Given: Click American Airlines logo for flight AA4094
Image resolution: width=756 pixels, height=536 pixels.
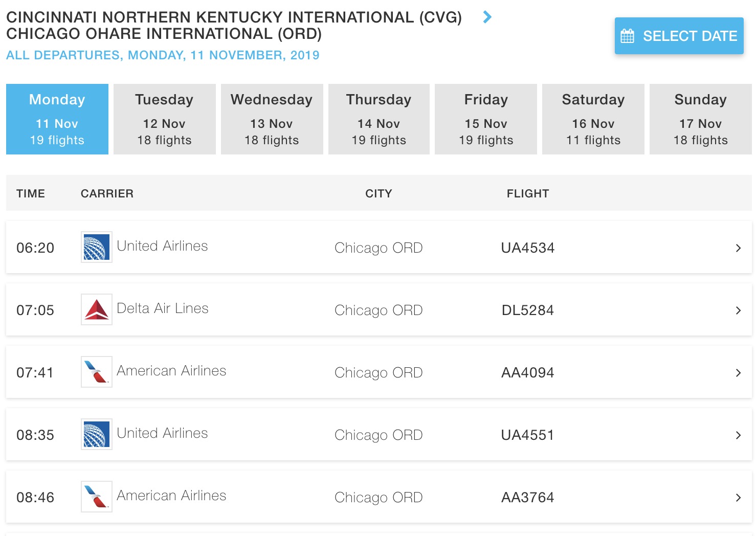Looking at the screenshot, I should pyautogui.click(x=96, y=372).
